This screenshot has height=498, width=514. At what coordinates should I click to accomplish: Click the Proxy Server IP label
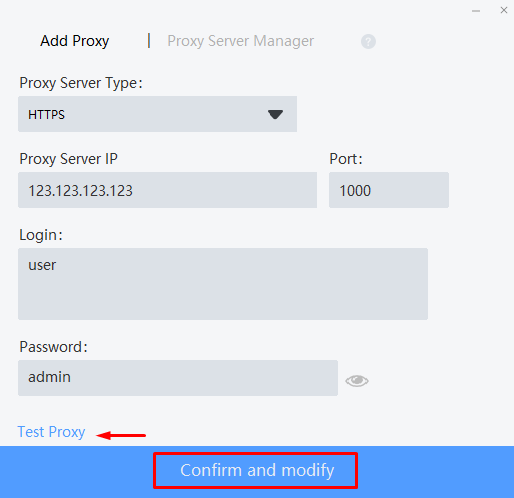(x=68, y=159)
